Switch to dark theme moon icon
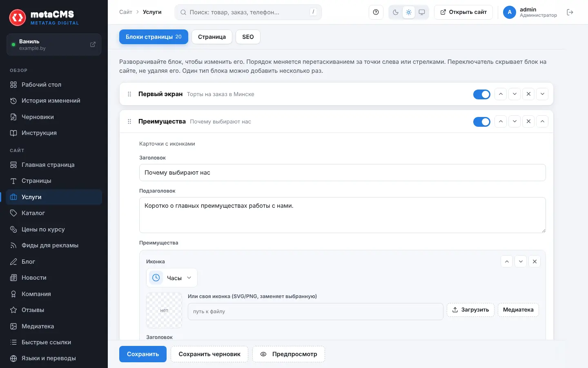Screen dimensions: 588x368 (x=396, y=12)
